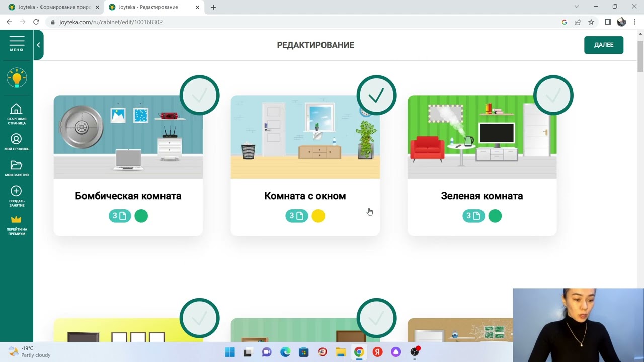Click the Бомбическая комната title text

128,196
